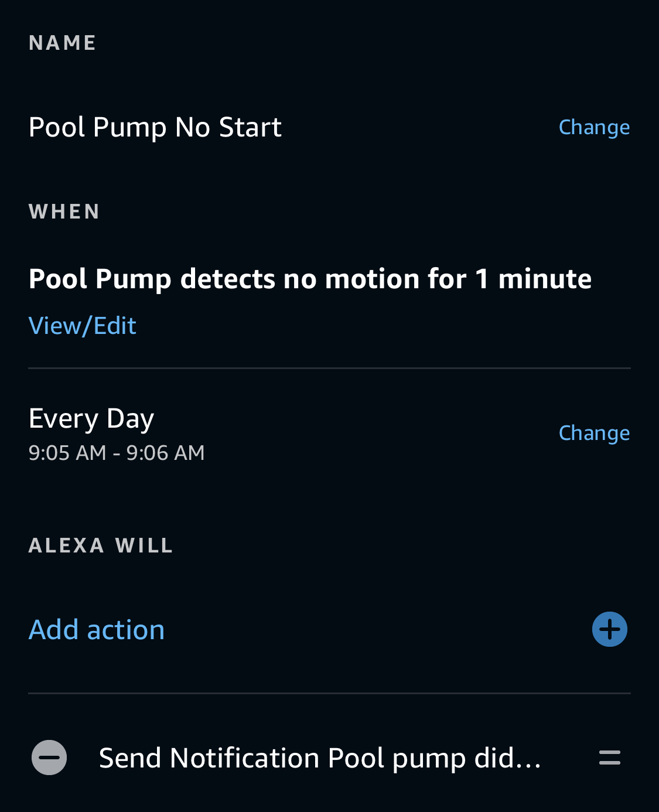Select the Pool Pump No Start name text
The height and width of the screenshot is (812, 659).
click(155, 127)
